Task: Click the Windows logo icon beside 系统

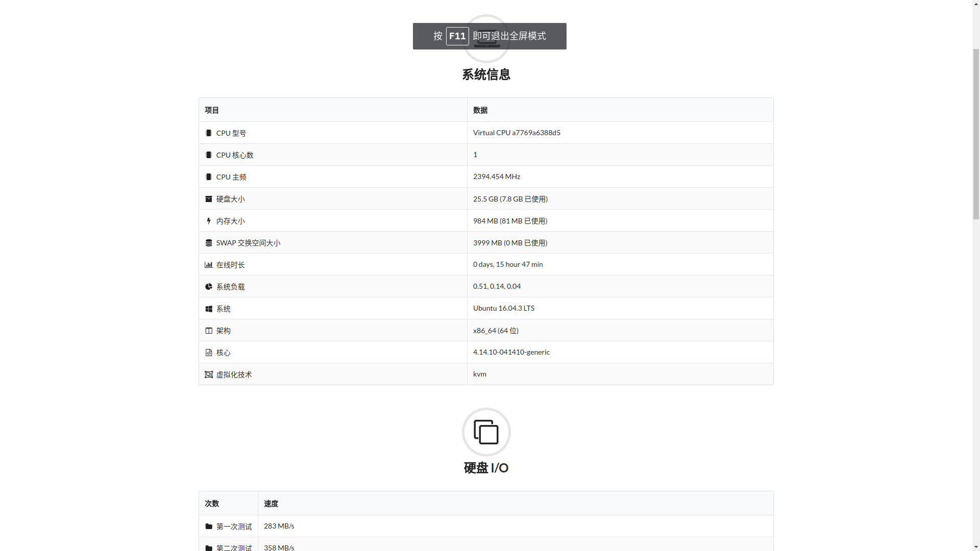Action: coord(208,309)
